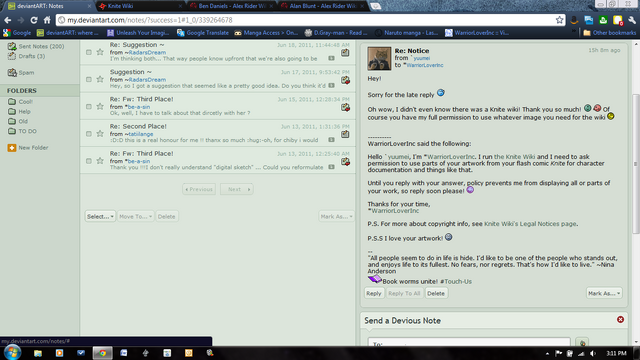Reload the page with the refresh icon
Screen dimensions: 640x360
click(34, 20)
